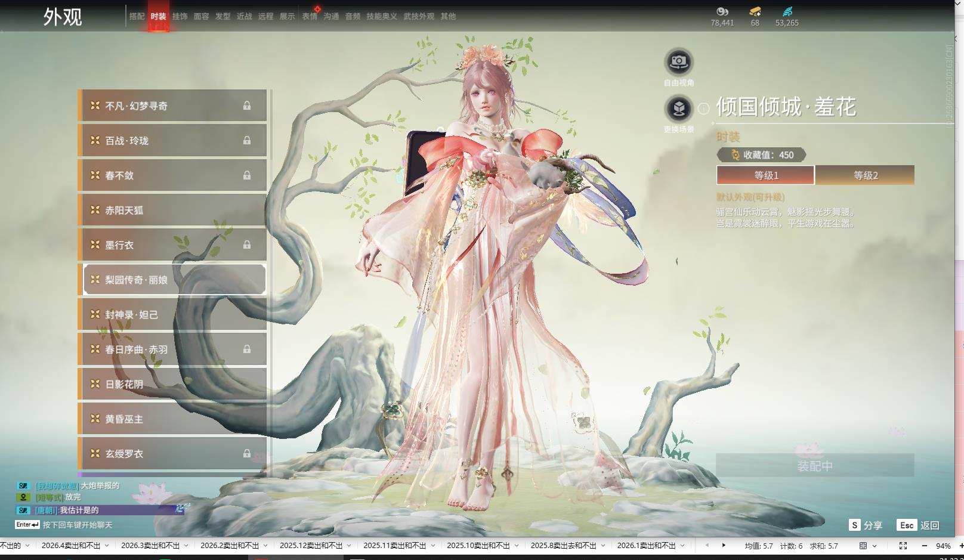Select 等级2 outfit level
The image size is (964, 560).
[x=865, y=175]
